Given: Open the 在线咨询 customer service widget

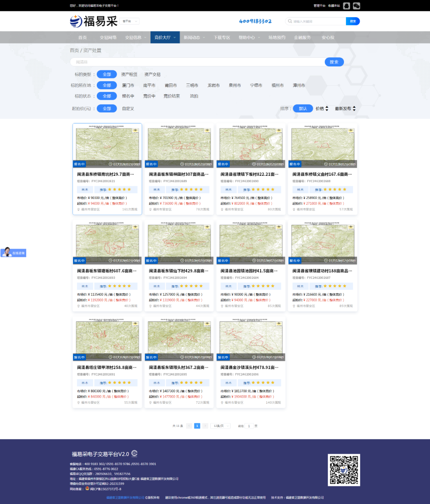Looking at the screenshot, I should point(14,253).
